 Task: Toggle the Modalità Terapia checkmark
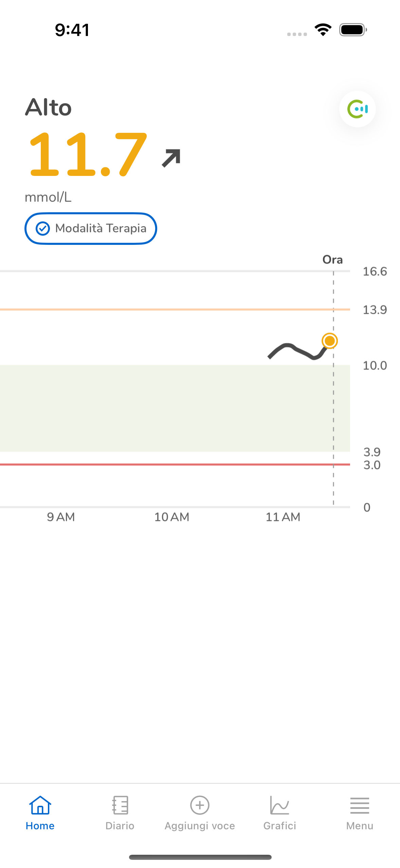click(x=43, y=229)
